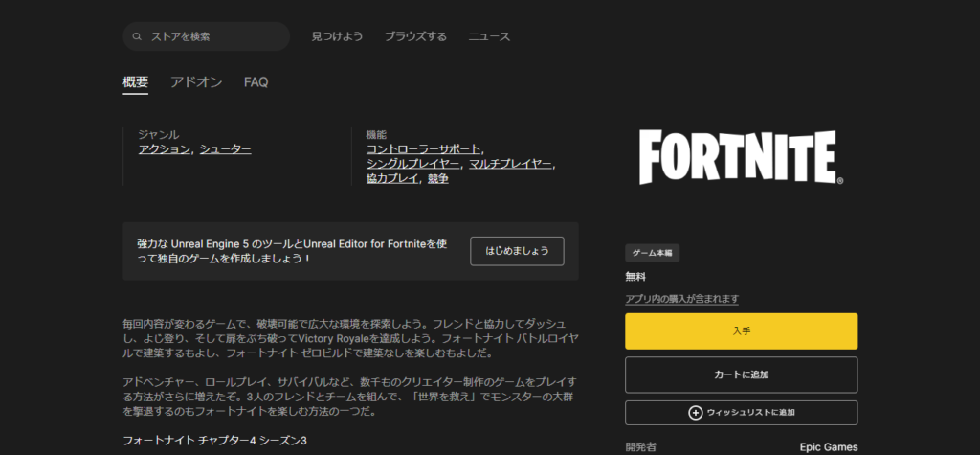Image resolution: width=980 pixels, height=455 pixels.
Task: Click the ジャンル label
Action: (159, 134)
